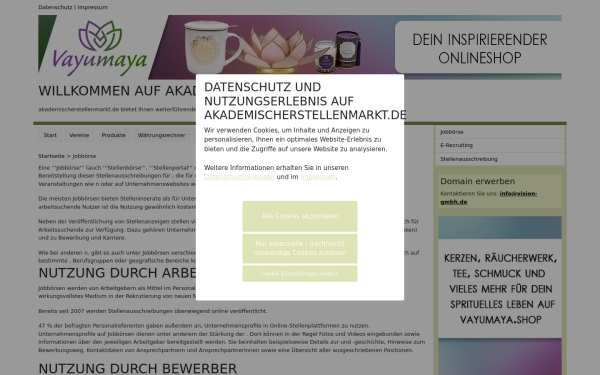Click 'Dein inspirierender Onlineshop' banner box
Viewport: 600px width, 375px height.
click(x=479, y=47)
